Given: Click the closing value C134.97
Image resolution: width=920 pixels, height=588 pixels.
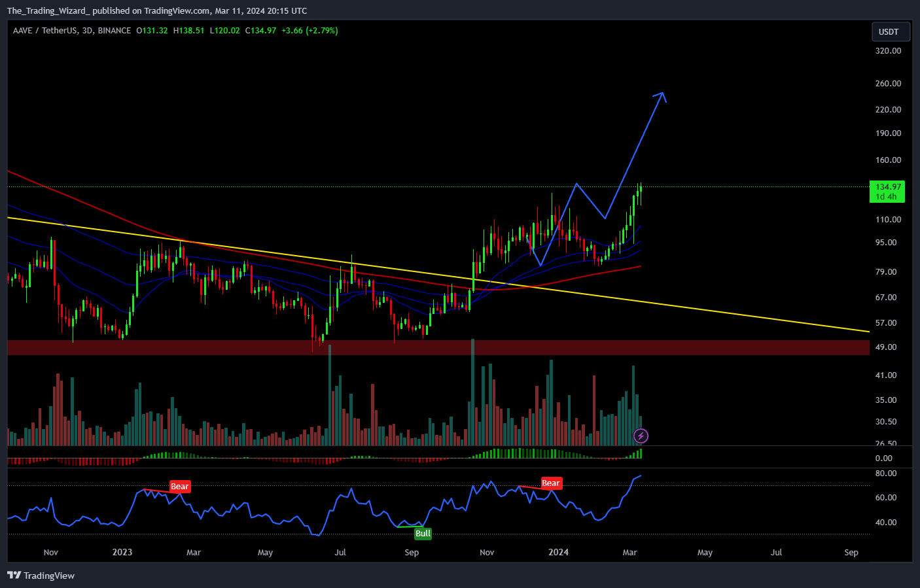Looking at the screenshot, I should [261, 31].
